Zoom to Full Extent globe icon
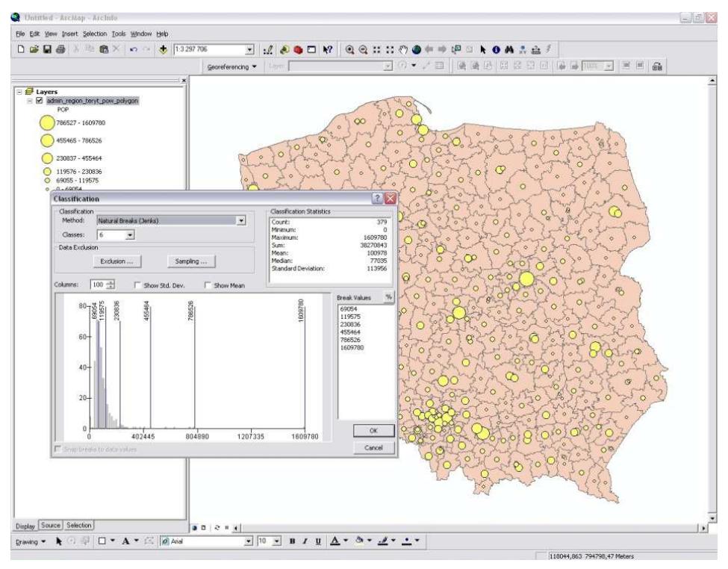 pyautogui.click(x=416, y=49)
